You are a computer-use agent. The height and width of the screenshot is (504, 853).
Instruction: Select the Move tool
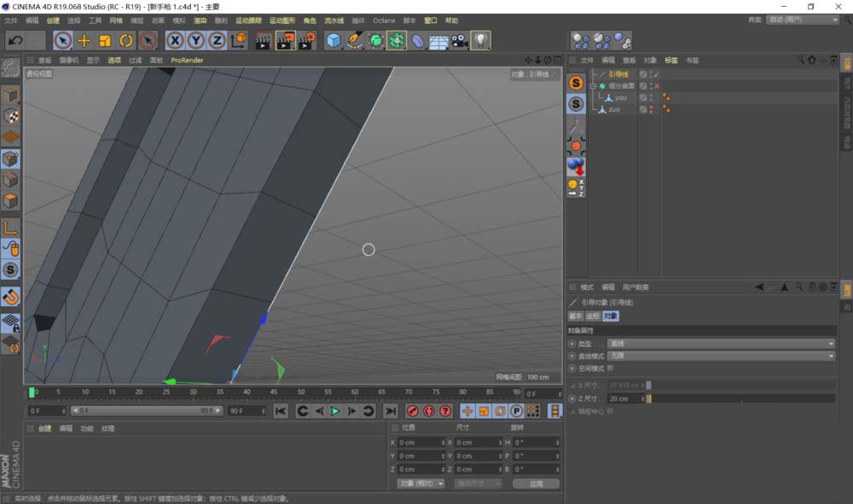84,40
